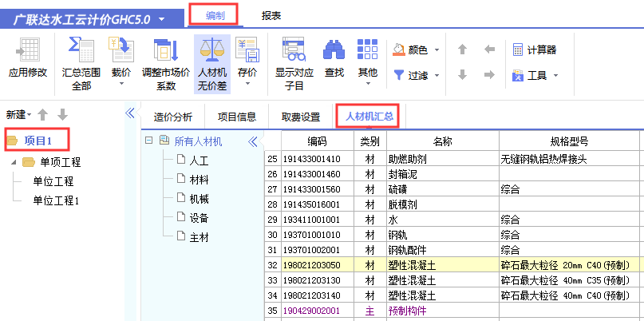The height and width of the screenshot is (321, 644).
Task: Click the 存价 save price icon
Action: tap(247, 50)
